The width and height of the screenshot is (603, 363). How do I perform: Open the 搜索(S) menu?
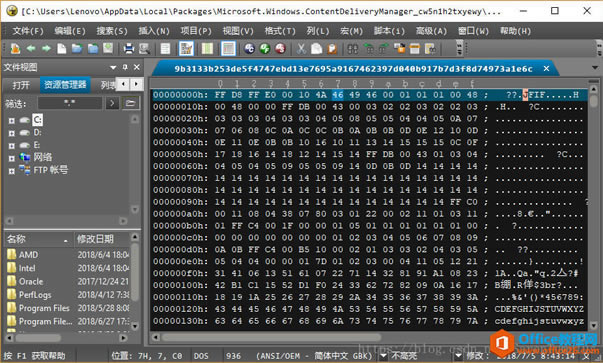pos(112,31)
